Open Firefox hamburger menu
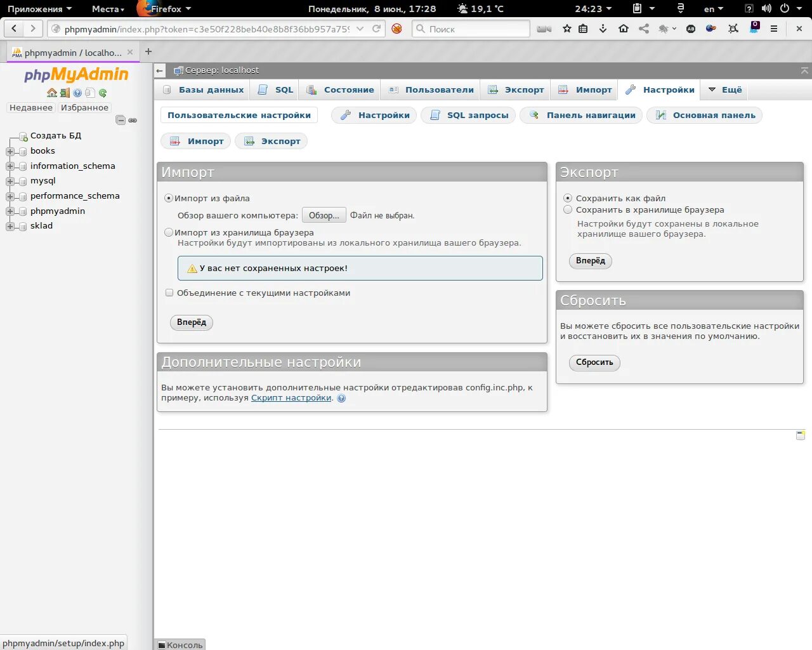The width and height of the screenshot is (812, 650). (x=774, y=29)
